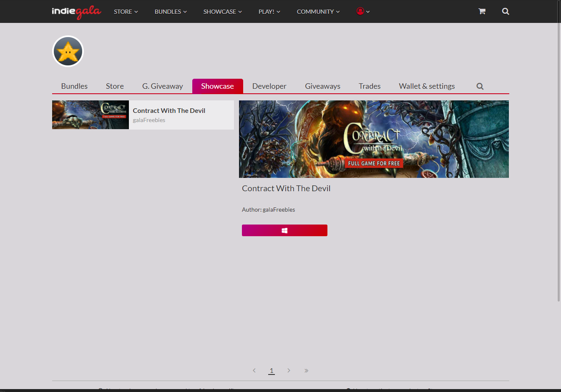Viewport: 561px width, 392px height.
Task: Switch to the Giveaways tab
Action: [323, 86]
